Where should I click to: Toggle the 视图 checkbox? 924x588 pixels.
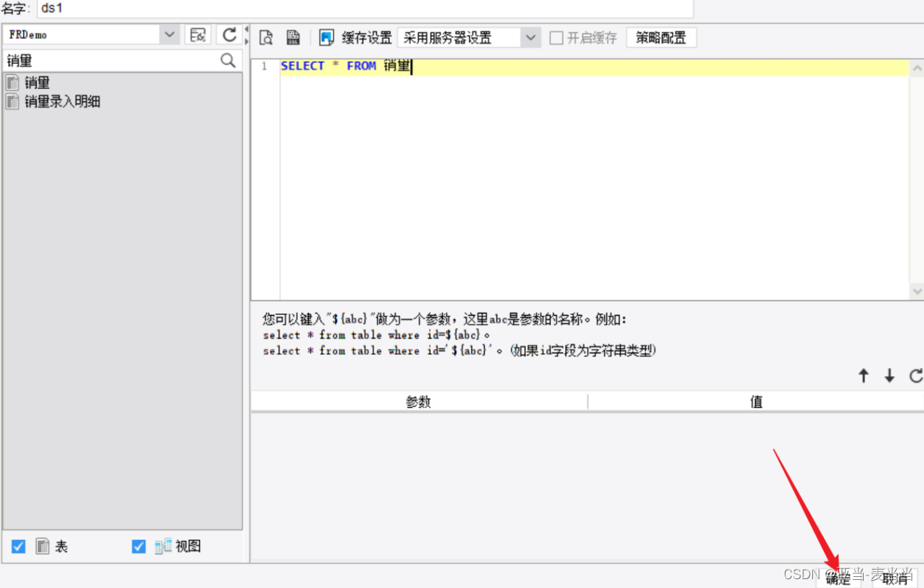[x=138, y=546]
